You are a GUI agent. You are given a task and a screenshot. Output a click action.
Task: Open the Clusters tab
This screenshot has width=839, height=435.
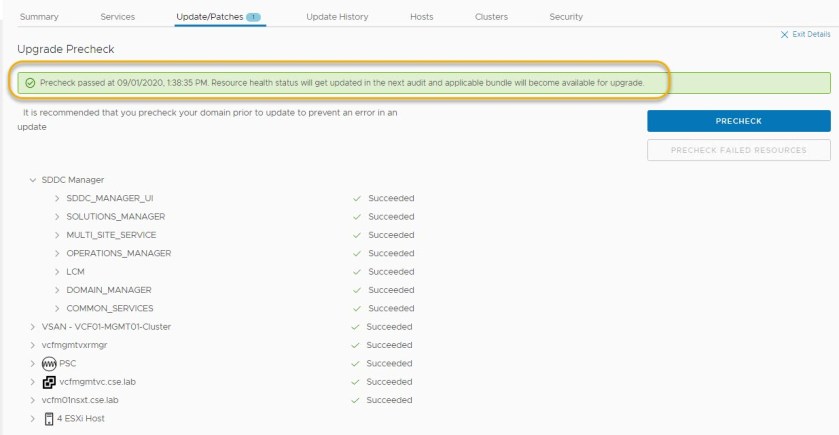pos(491,17)
